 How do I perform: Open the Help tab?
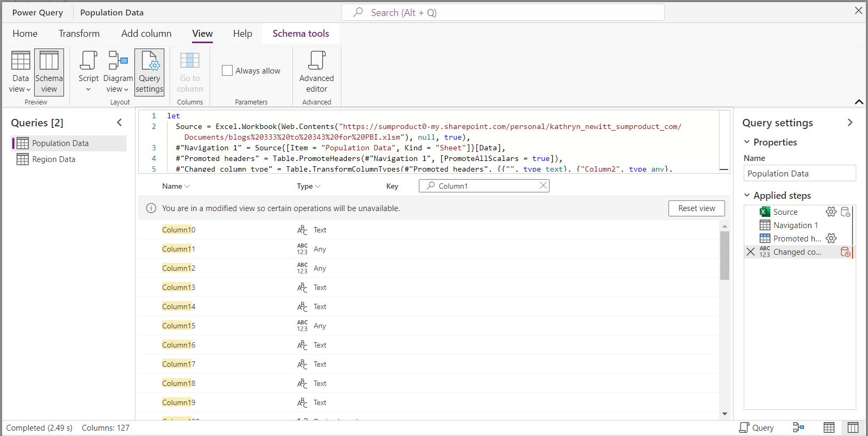coord(242,34)
